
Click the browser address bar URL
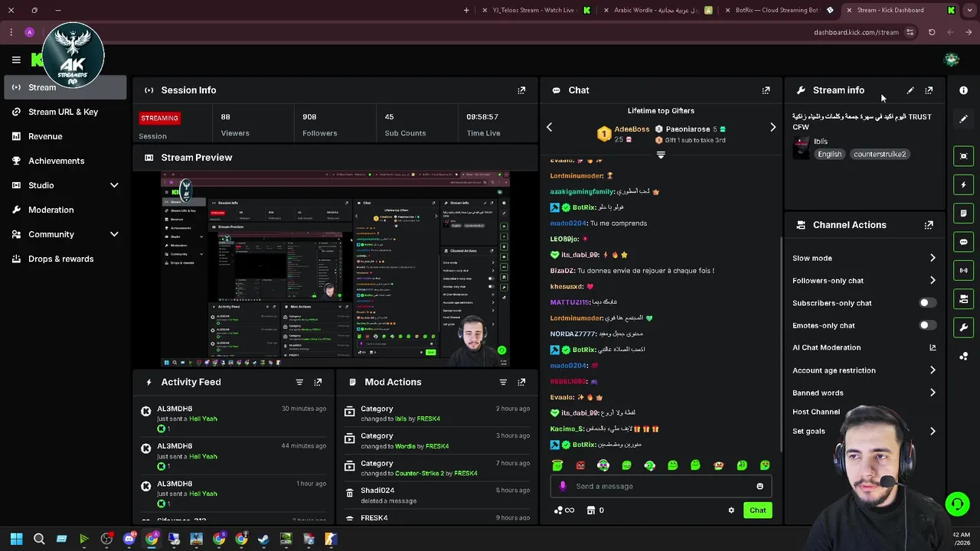tap(856, 32)
